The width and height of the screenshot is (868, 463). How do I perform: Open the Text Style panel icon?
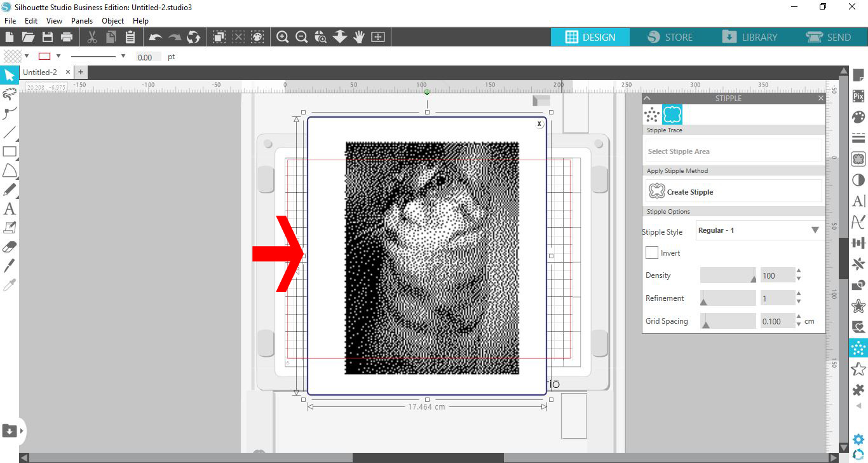[858, 201]
